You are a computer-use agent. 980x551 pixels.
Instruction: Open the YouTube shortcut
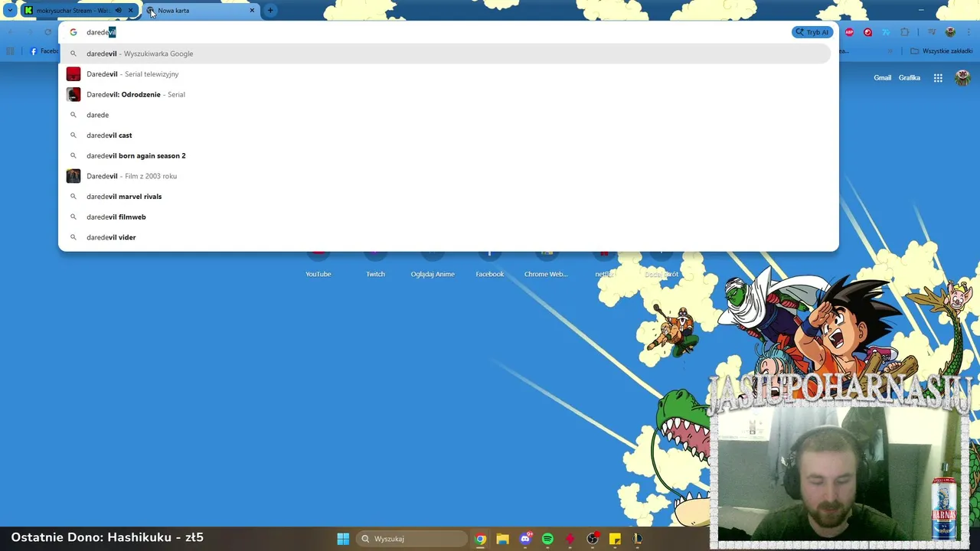point(318,265)
